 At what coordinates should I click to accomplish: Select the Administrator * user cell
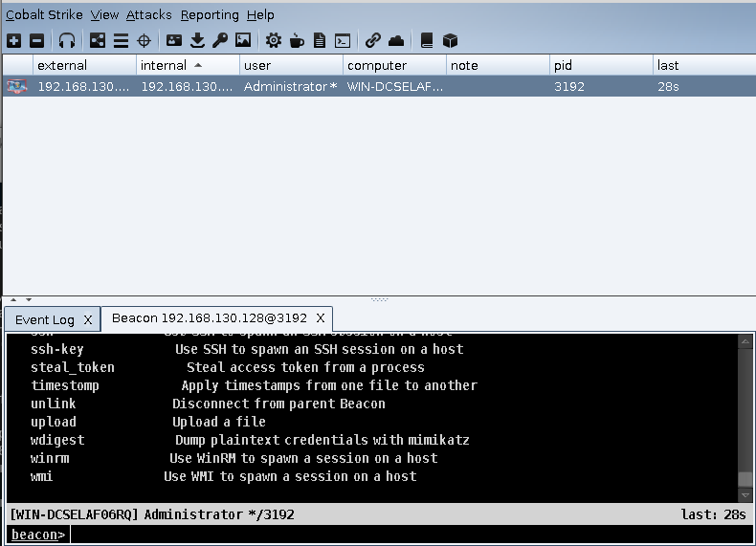coord(290,87)
